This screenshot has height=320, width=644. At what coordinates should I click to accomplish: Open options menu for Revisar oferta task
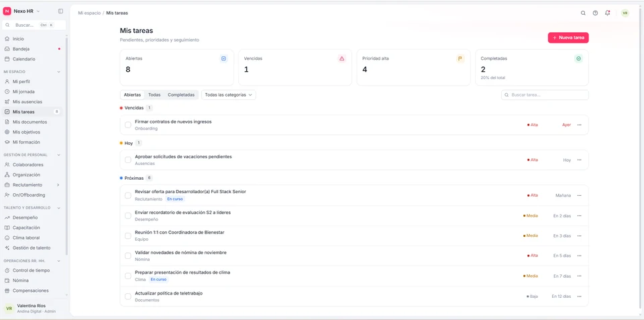(x=579, y=195)
